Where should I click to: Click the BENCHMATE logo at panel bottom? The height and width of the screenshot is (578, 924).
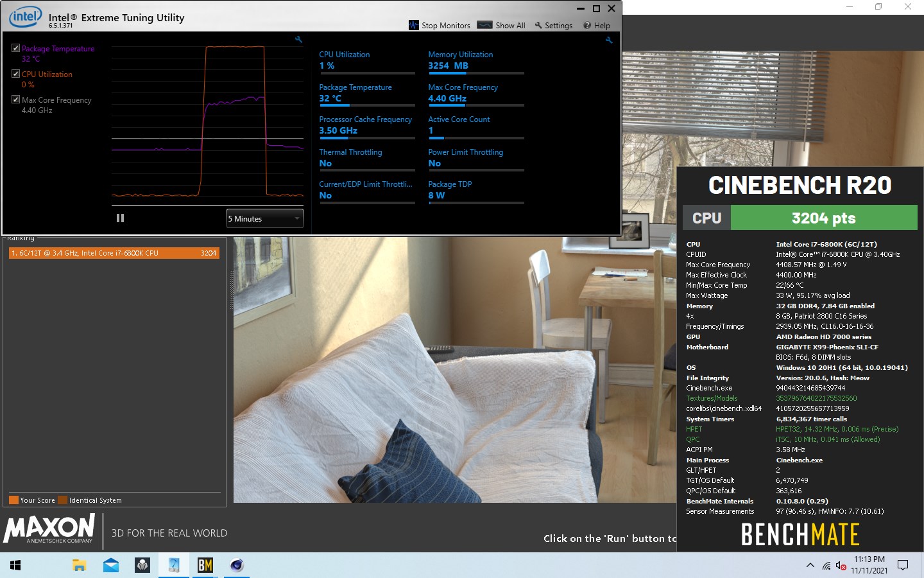click(800, 534)
